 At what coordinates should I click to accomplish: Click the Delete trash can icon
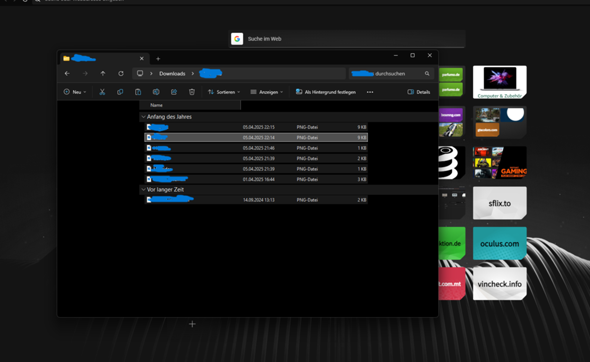192,92
